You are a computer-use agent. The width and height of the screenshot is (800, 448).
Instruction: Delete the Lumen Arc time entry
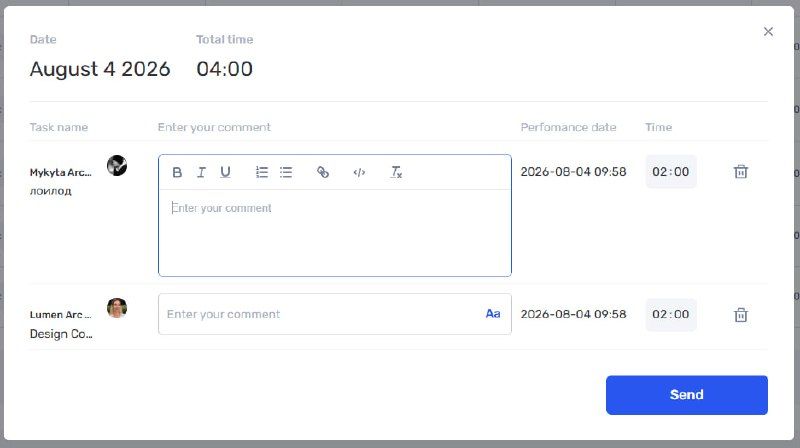click(x=741, y=315)
